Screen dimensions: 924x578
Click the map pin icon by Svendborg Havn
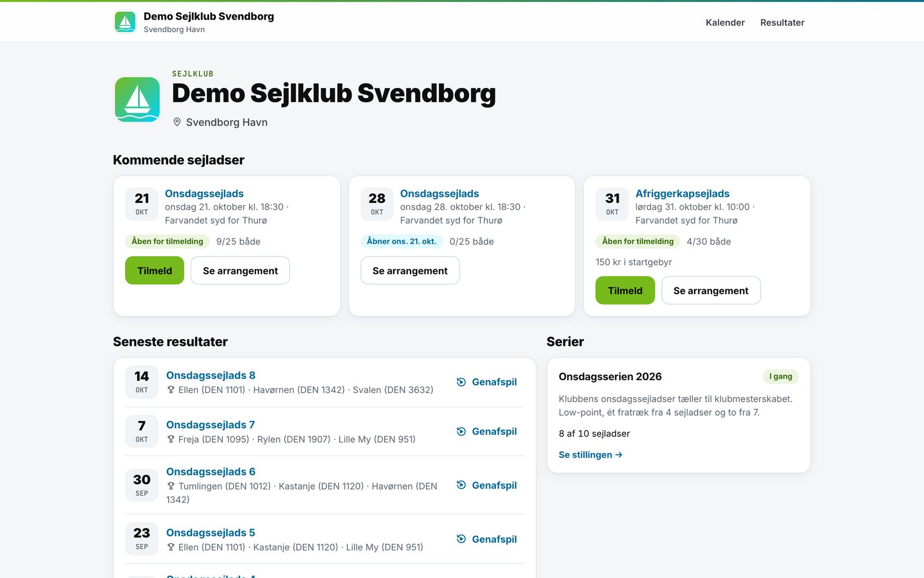click(177, 122)
